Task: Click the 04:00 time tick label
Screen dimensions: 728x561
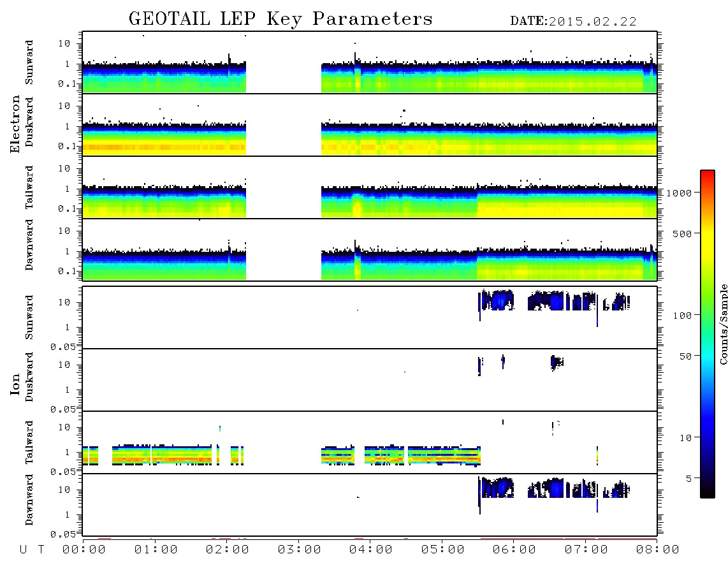Action: pos(371,550)
